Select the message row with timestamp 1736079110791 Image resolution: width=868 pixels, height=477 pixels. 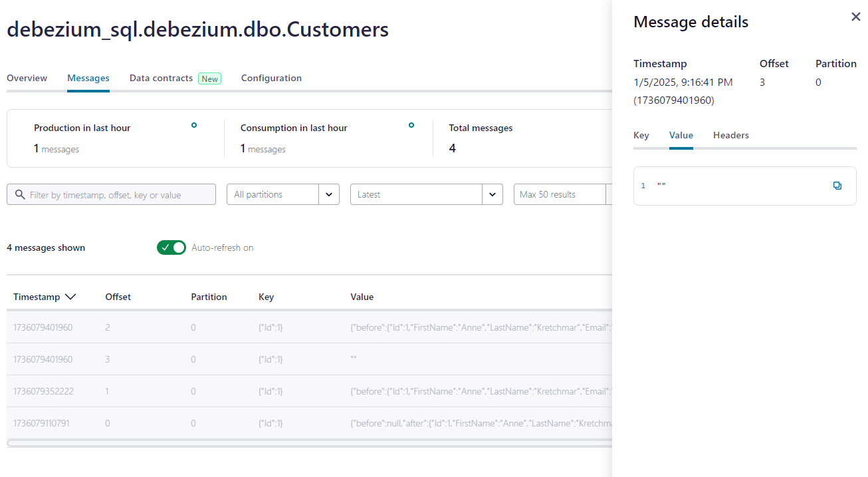coord(309,423)
